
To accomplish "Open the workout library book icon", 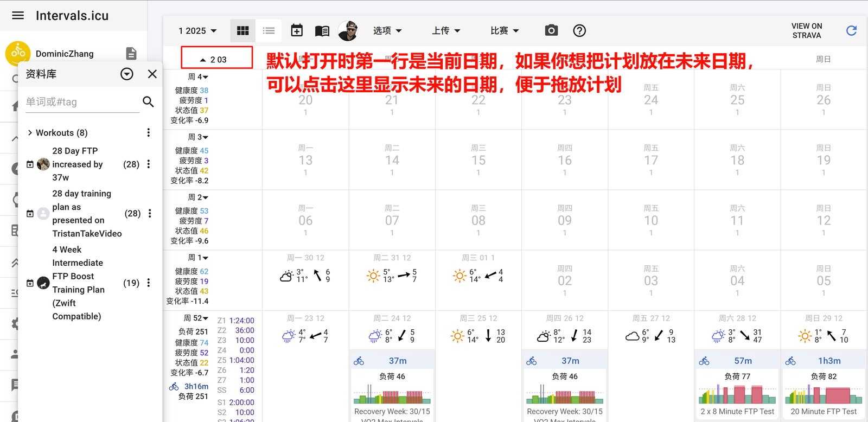I will click(x=322, y=31).
